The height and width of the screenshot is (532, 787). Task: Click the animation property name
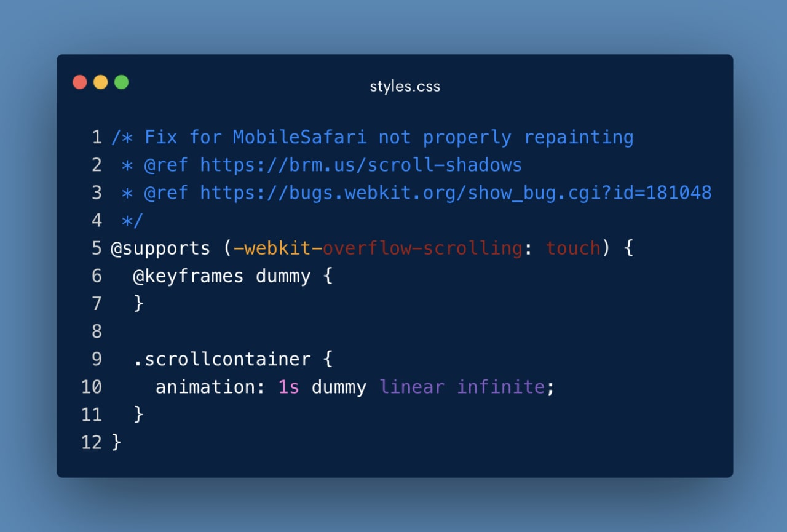pyautogui.click(x=205, y=387)
